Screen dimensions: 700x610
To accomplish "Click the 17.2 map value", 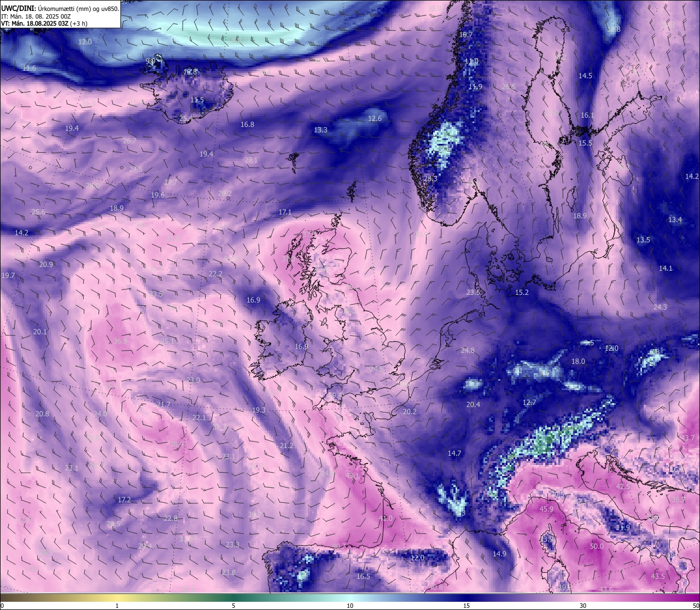I will [x=124, y=500].
